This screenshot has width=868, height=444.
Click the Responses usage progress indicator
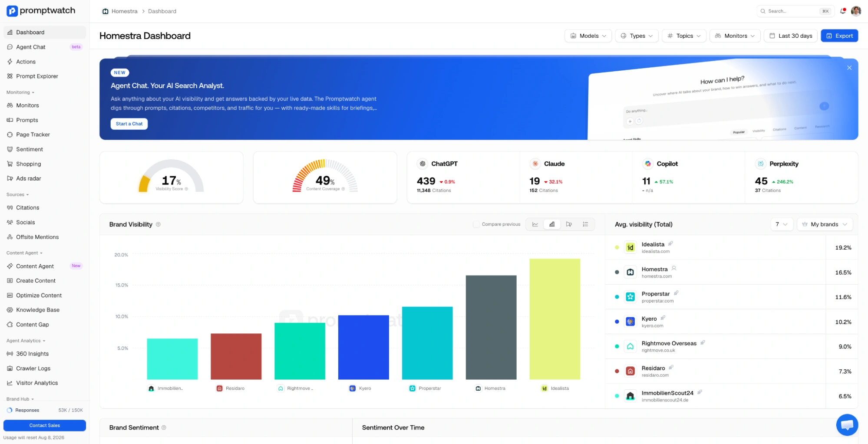[10, 410]
